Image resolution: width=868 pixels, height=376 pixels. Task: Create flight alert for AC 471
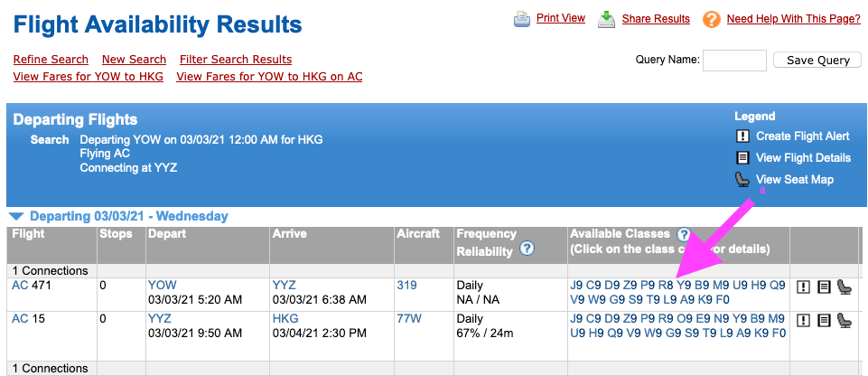(x=803, y=287)
